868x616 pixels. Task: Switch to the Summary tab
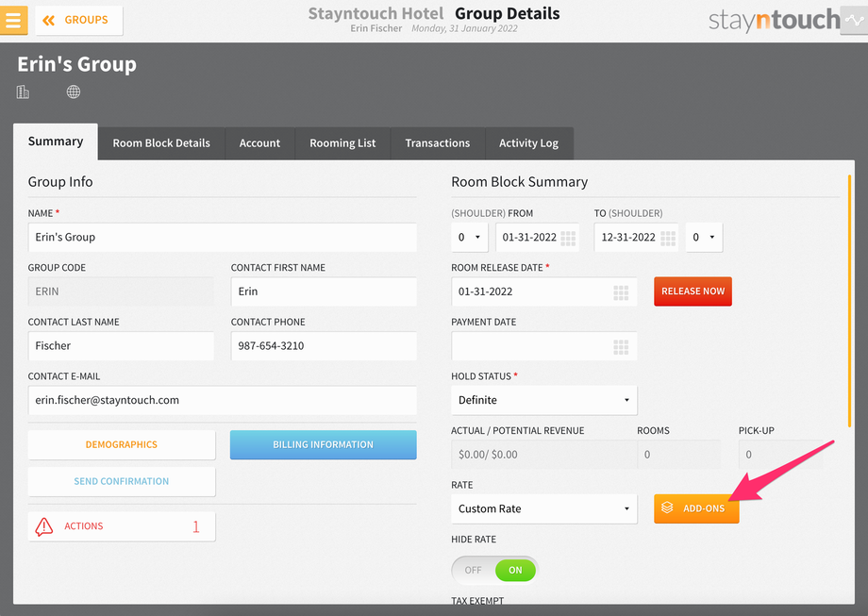(x=56, y=142)
